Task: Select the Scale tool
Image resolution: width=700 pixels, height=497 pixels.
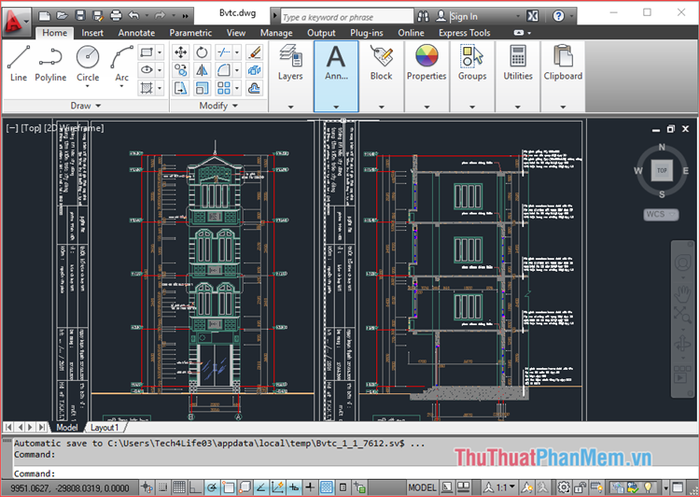Action: (x=202, y=88)
